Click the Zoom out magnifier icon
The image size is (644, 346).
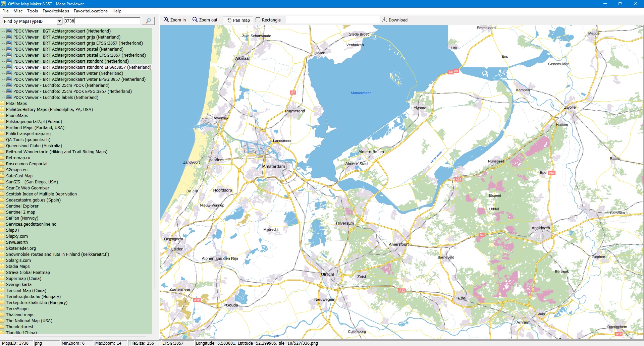(x=195, y=20)
